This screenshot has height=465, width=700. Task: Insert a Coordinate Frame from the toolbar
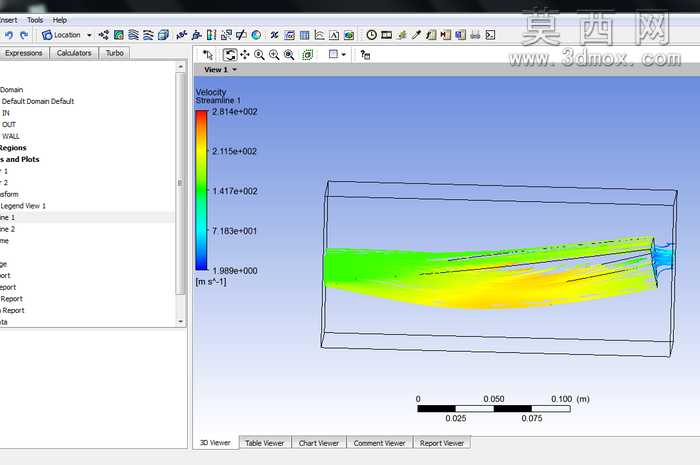(196, 35)
